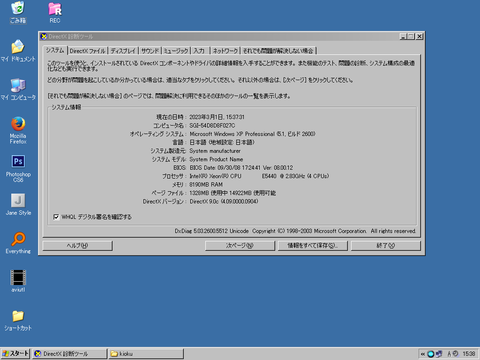The width and height of the screenshot is (480, 360).
Task: Click the taskbar clock showing 15:38
Action: 469,354
